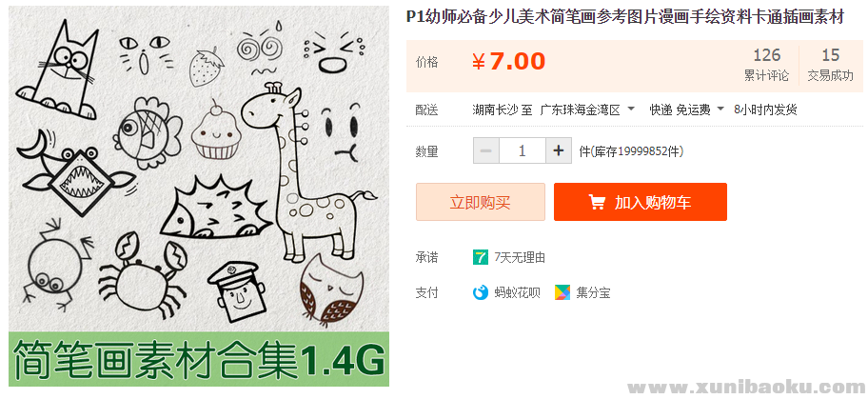This screenshot has width=868, height=399.
Task: Increase quantity with the plus button
Action: tap(559, 150)
